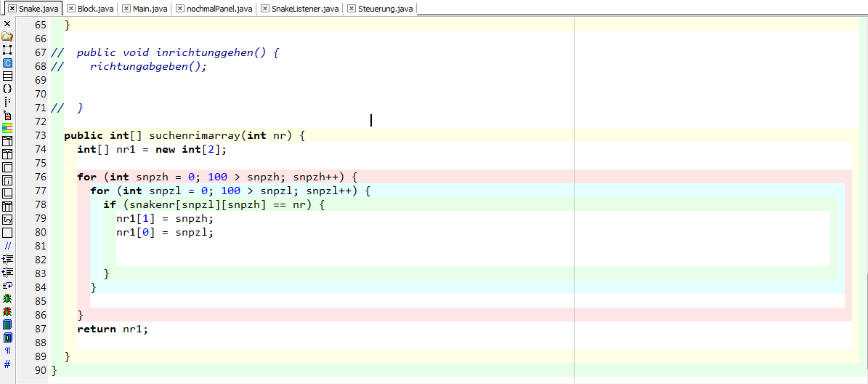Toggle the paragraph marks ¶ icon
Viewport: 868px width, 384px height.
click(7, 351)
